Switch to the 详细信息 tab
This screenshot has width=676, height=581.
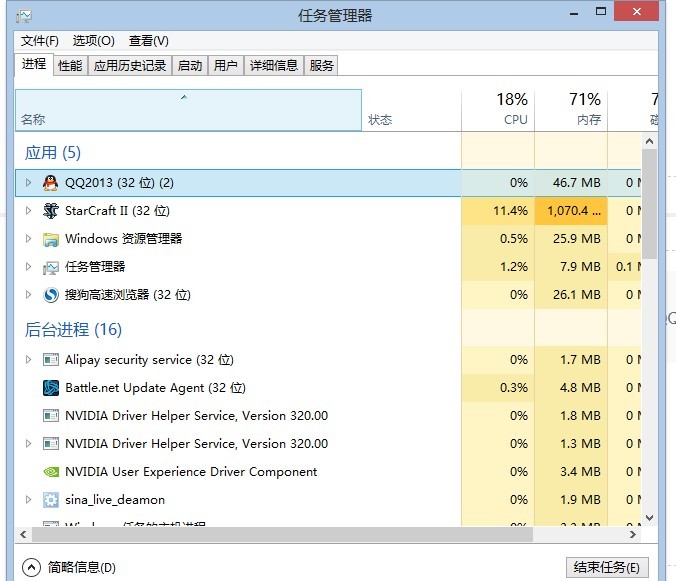click(x=274, y=66)
